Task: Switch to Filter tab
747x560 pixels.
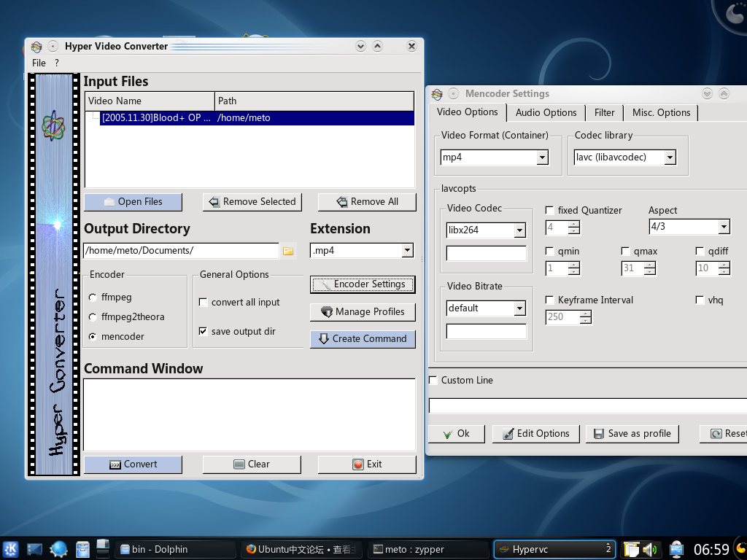Action: [x=605, y=113]
